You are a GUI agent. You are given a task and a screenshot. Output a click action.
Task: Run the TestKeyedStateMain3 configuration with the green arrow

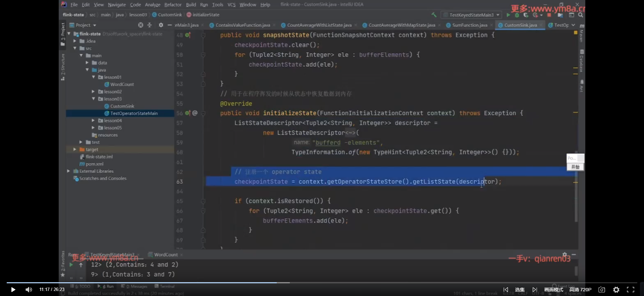tap(508, 15)
